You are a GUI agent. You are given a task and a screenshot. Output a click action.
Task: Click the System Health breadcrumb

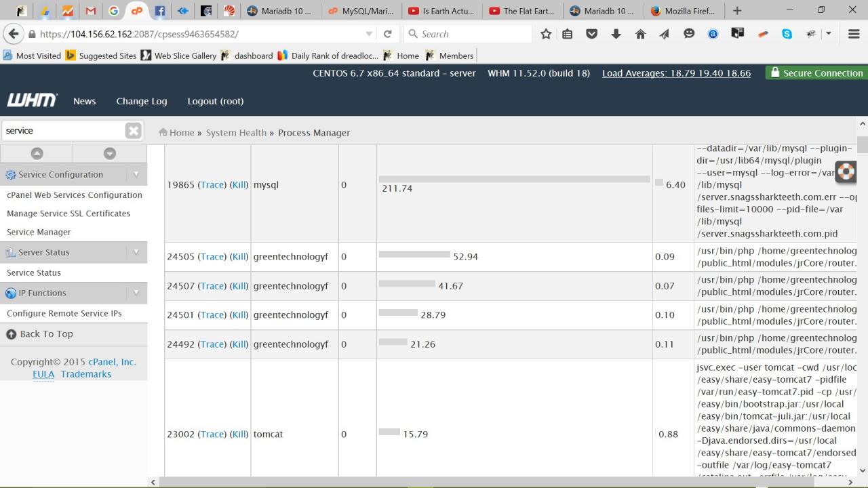pos(236,133)
